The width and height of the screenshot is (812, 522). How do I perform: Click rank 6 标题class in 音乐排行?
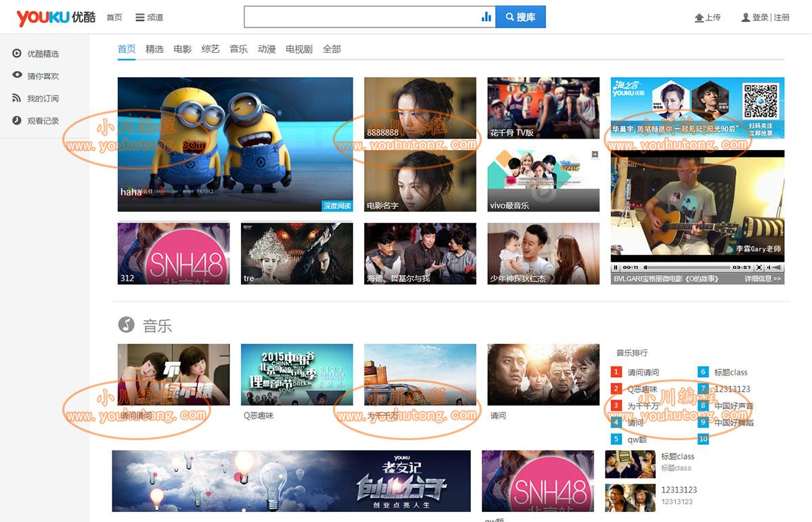tap(731, 373)
